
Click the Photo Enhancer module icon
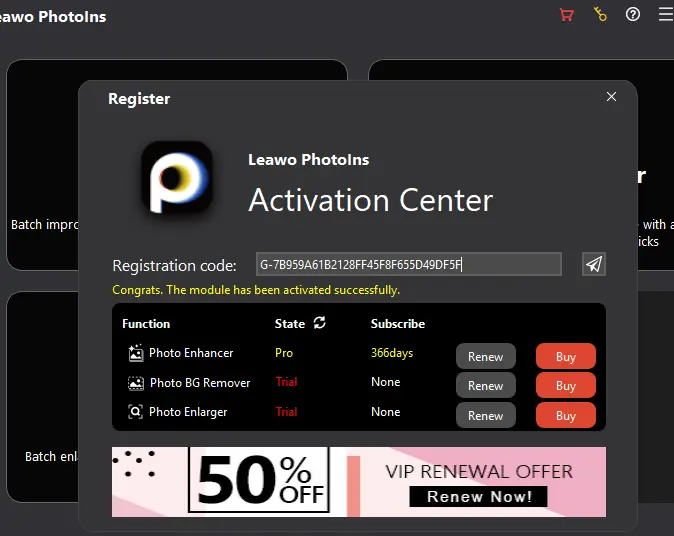135,353
